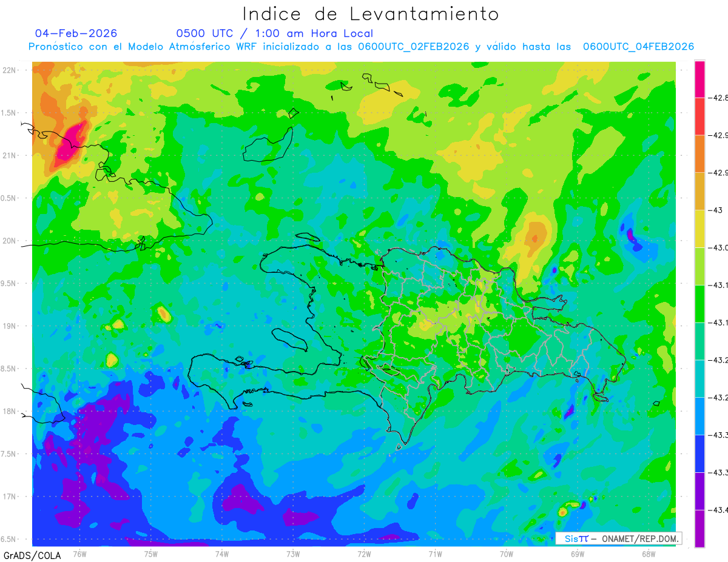Viewport: 728px width, 562px height.
Task: Click the '70W' longitude label
Action: (507, 554)
